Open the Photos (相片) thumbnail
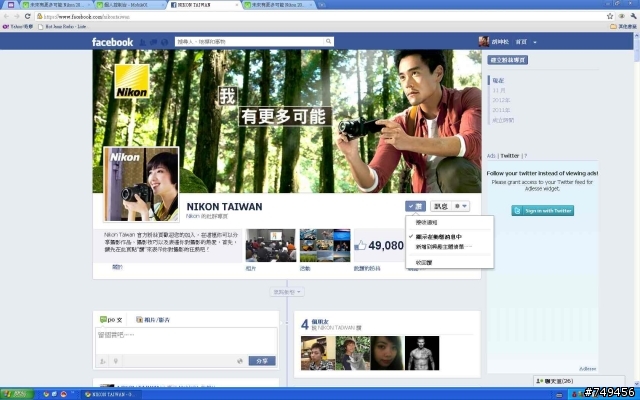This screenshot has width=640, height=400. (270, 245)
